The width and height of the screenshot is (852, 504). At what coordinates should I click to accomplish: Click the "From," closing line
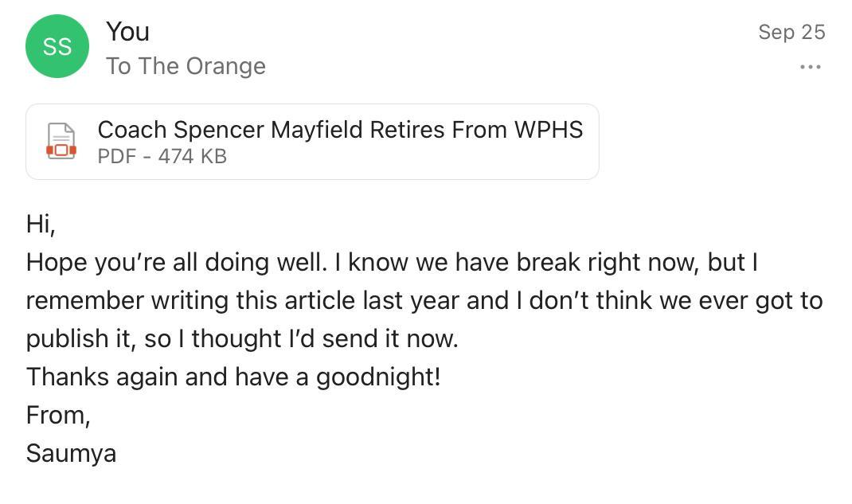coord(57,415)
